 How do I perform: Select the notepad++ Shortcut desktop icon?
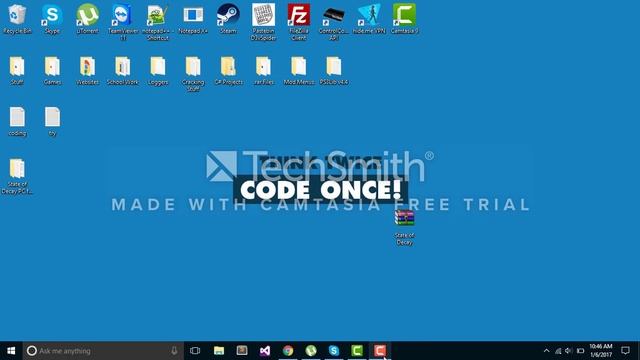pos(158,22)
